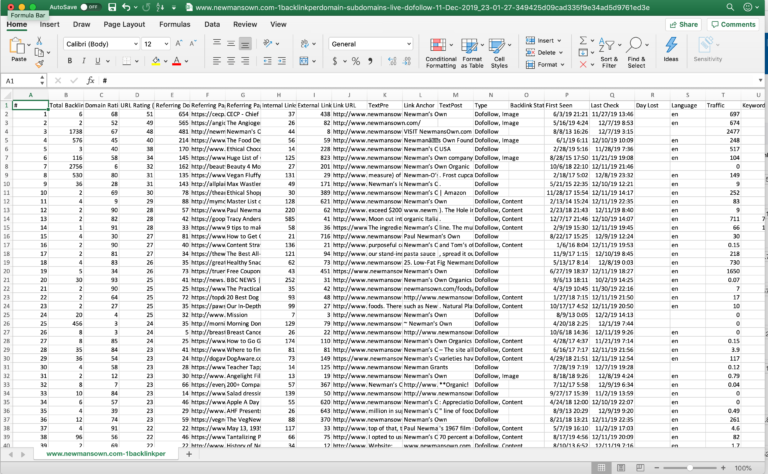Open Format as Table menu

point(472,52)
